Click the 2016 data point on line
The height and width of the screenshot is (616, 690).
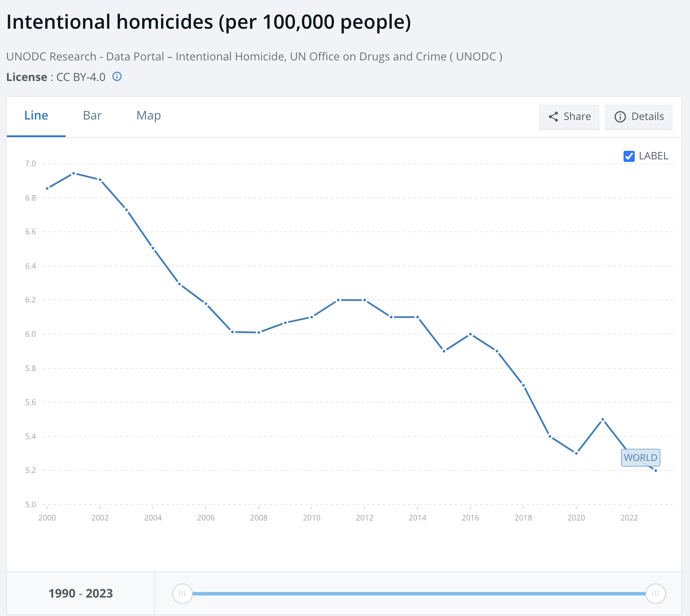pos(471,334)
